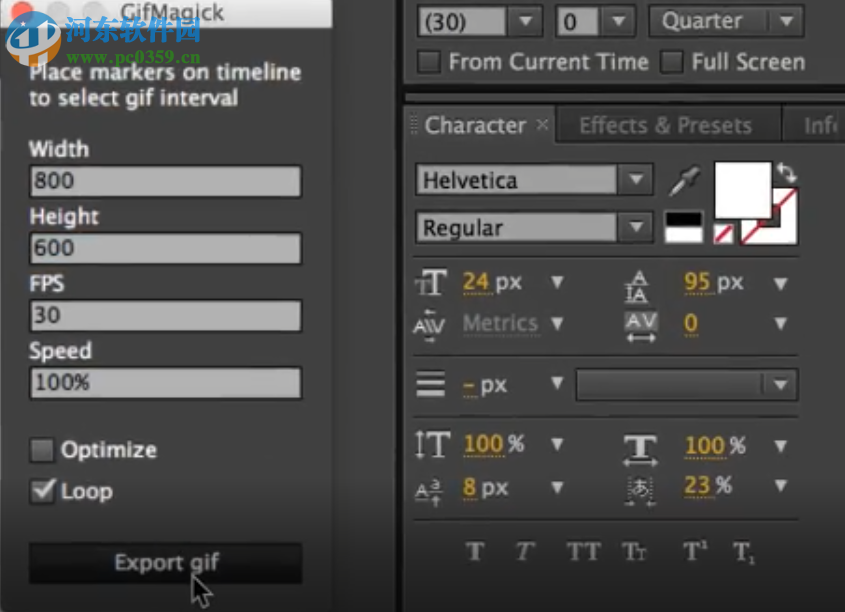This screenshot has height=612, width=845.
Task: Click the leading value 95
Action: [697, 282]
